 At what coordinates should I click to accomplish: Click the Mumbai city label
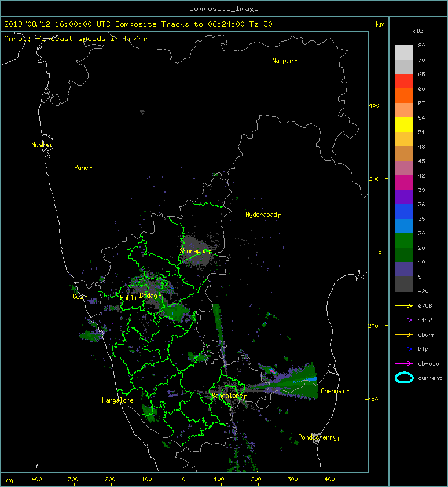click(x=43, y=145)
